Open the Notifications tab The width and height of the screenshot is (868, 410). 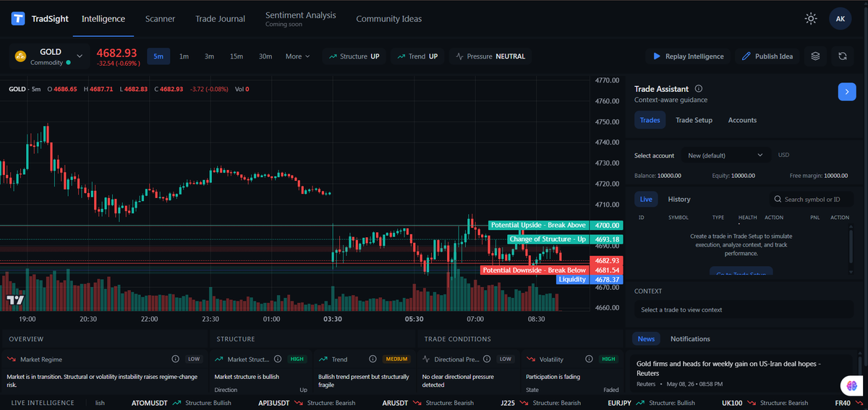click(x=690, y=338)
